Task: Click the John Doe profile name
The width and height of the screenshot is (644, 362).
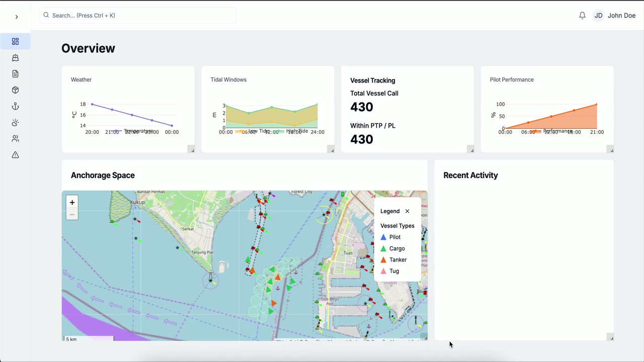Action: click(x=621, y=16)
